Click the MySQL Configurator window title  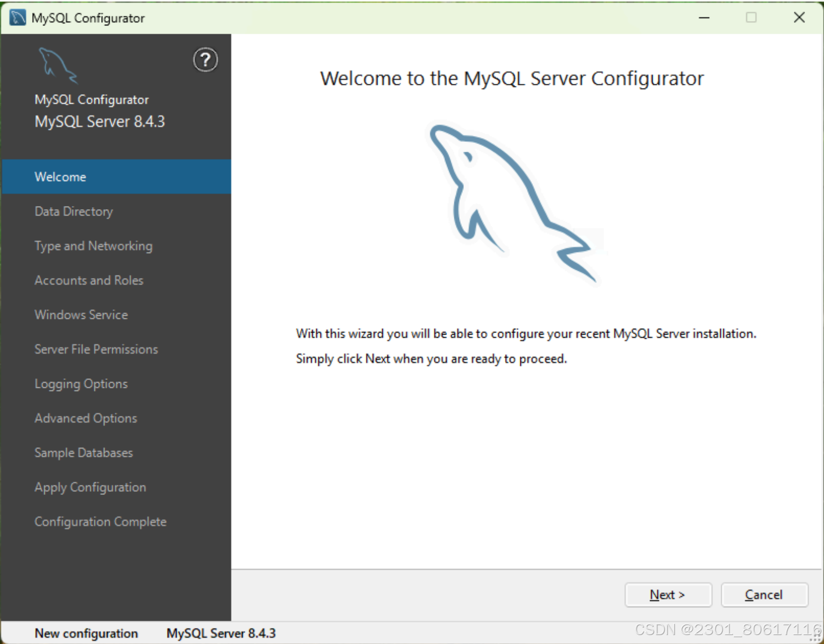tap(88, 17)
